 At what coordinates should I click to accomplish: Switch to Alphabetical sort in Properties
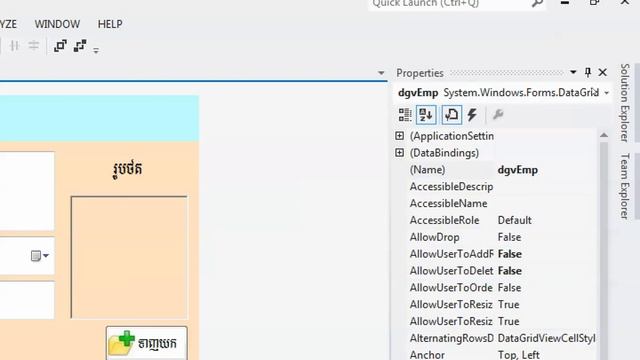pos(426,115)
